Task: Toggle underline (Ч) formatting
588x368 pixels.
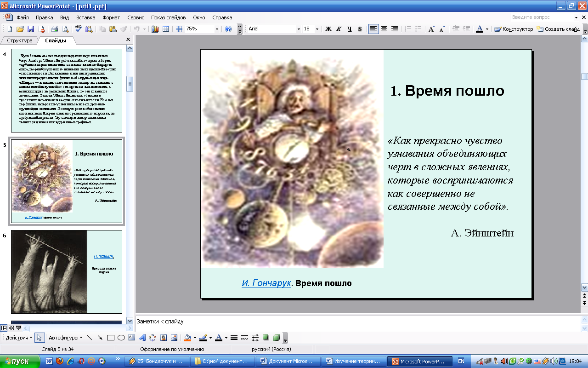Action: coord(350,29)
